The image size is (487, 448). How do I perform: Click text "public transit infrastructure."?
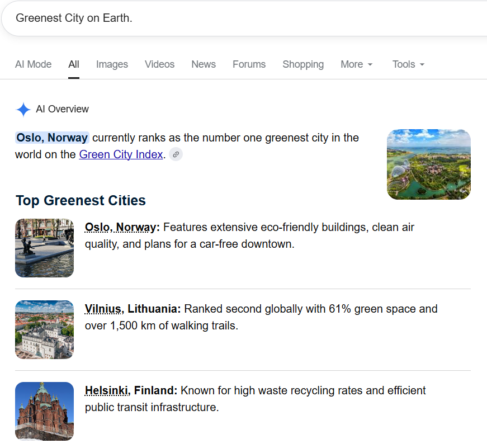[152, 407]
